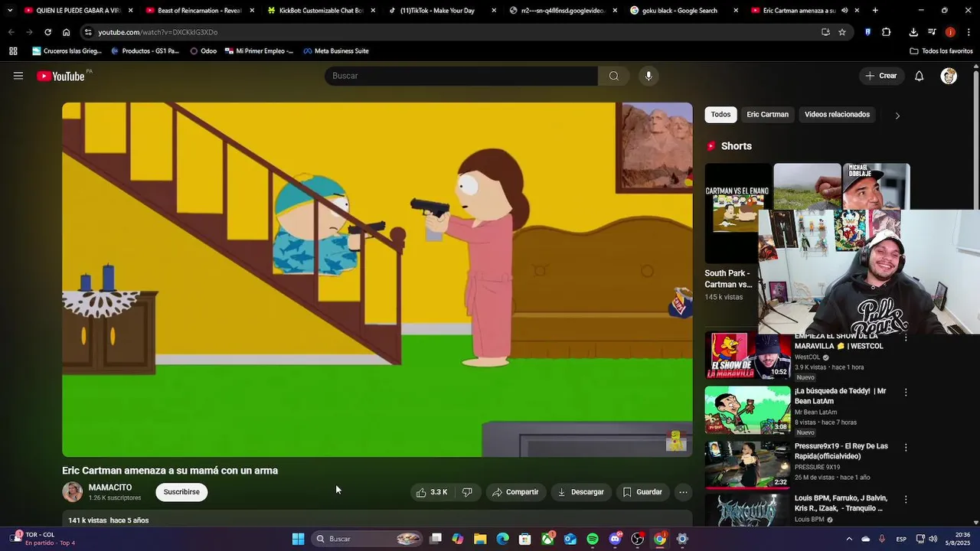Mute the Eric Cartman tab's speaker icon

[x=844, y=11]
